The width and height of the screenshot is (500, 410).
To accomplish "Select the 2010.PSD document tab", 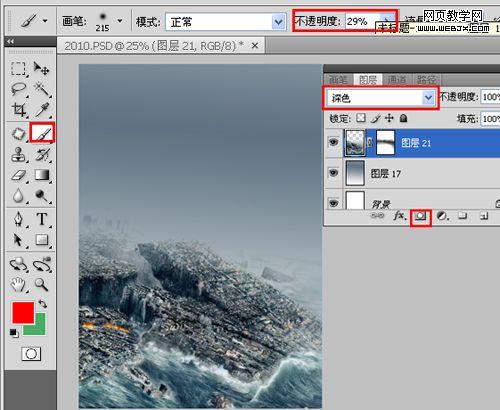I will click(154, 46).
